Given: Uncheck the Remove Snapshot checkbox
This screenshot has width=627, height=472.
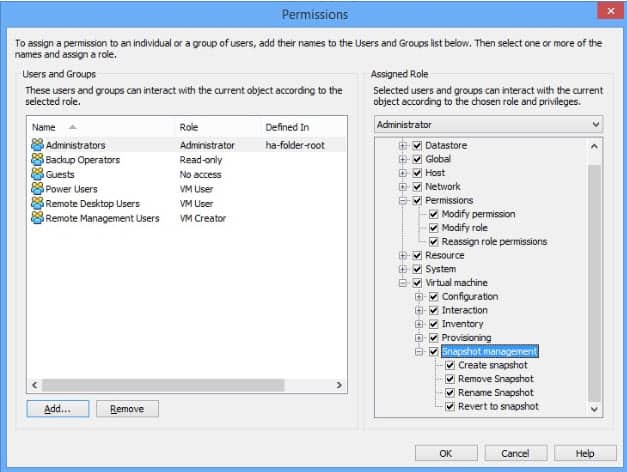Looking at the screenshot, I should click(450, 379).
